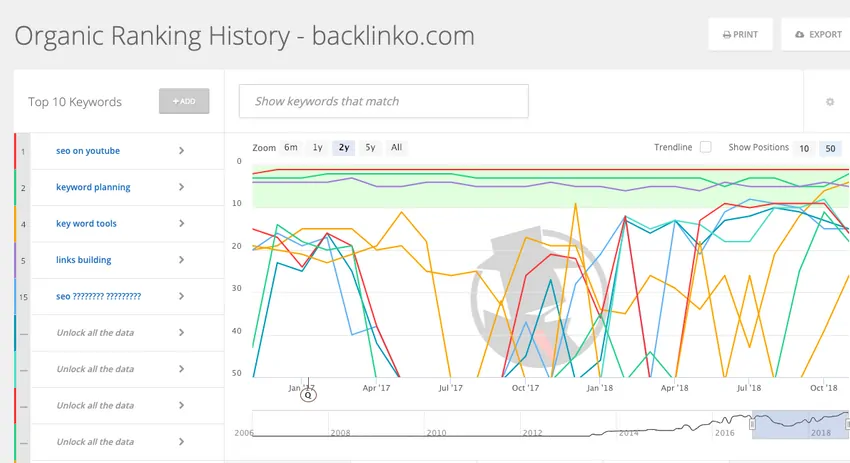Expand the 'seo ???????? ?????????' row chevron
Image resolution: width=850 pixels, height=463 pixels.
click(x=182, y=296)
